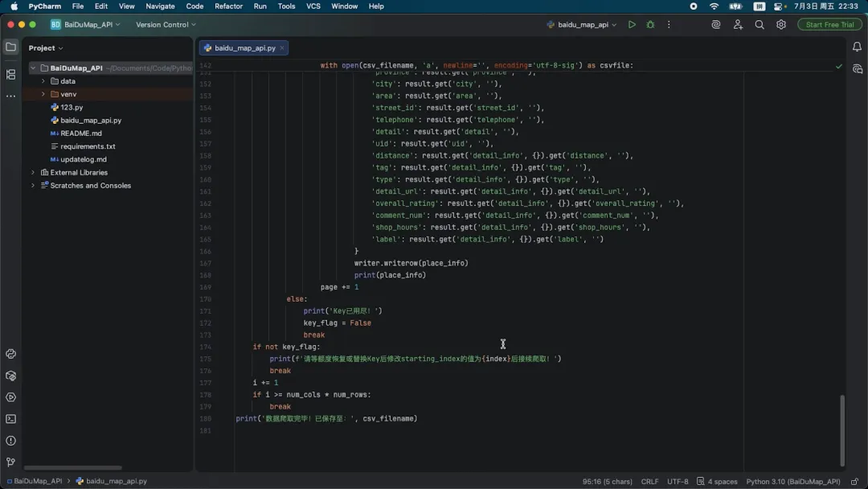Screen dimensions: 868x489
Task: Expand External Libraries node
Action: [x=33, y=172]
